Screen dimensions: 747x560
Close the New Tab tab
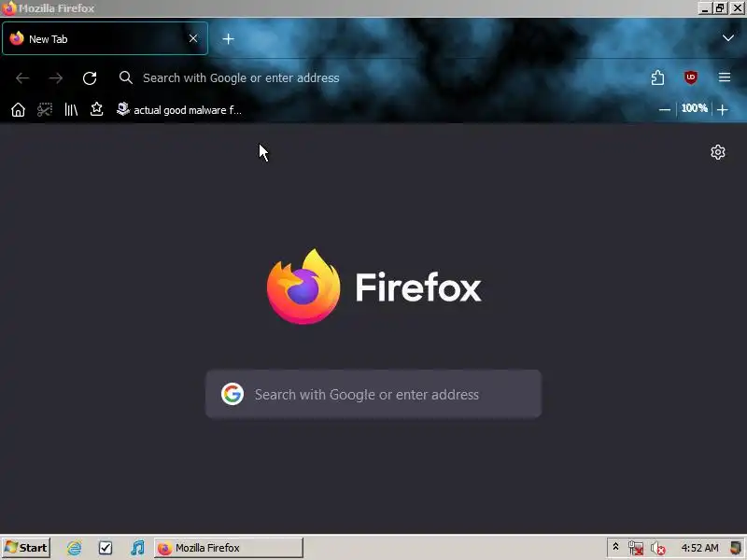tap(193, 38)
